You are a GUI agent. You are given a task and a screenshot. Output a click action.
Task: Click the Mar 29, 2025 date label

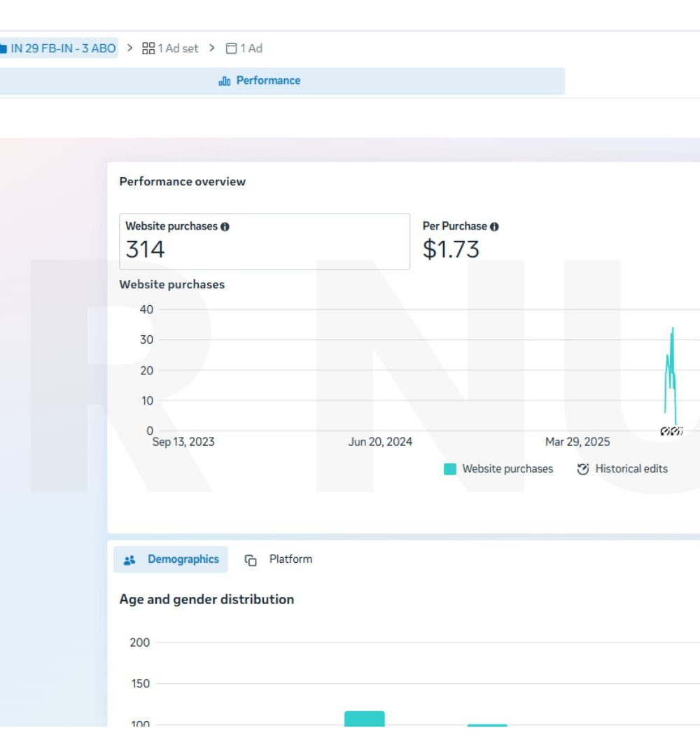click(577, 442)
